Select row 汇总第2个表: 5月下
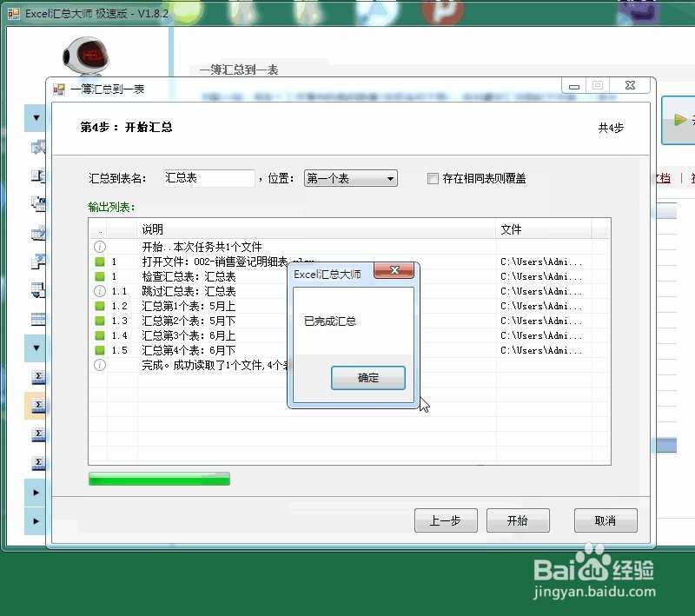The image size is (695, 616). click(x=349, y=321)
